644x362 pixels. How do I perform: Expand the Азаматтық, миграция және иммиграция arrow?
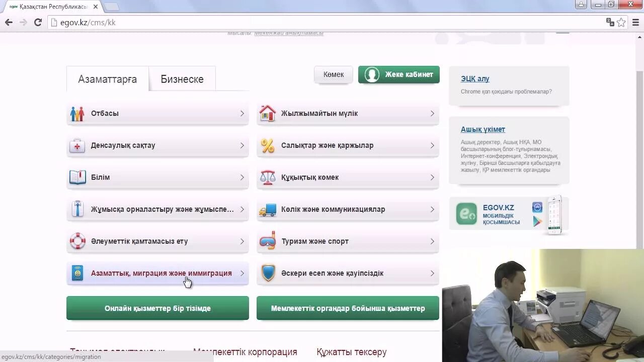(242, 274)
